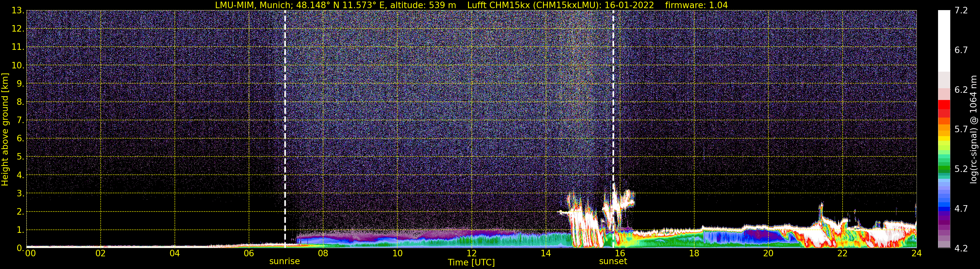Click time axis tick label "10" at the bottom
The image size is (980, 269).
(x=397, y=253)
